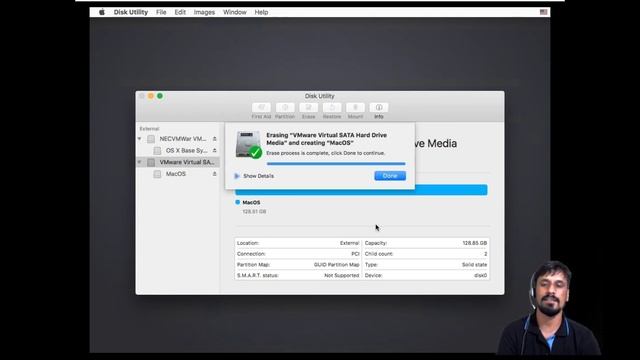Click the Child count value
Screen dimensions: 640x360
tap(485, 254)
